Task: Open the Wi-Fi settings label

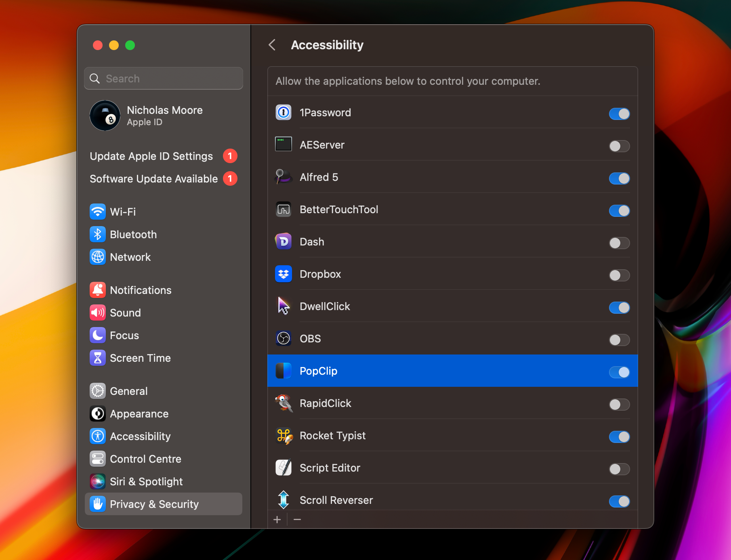Action: [123, 212]
